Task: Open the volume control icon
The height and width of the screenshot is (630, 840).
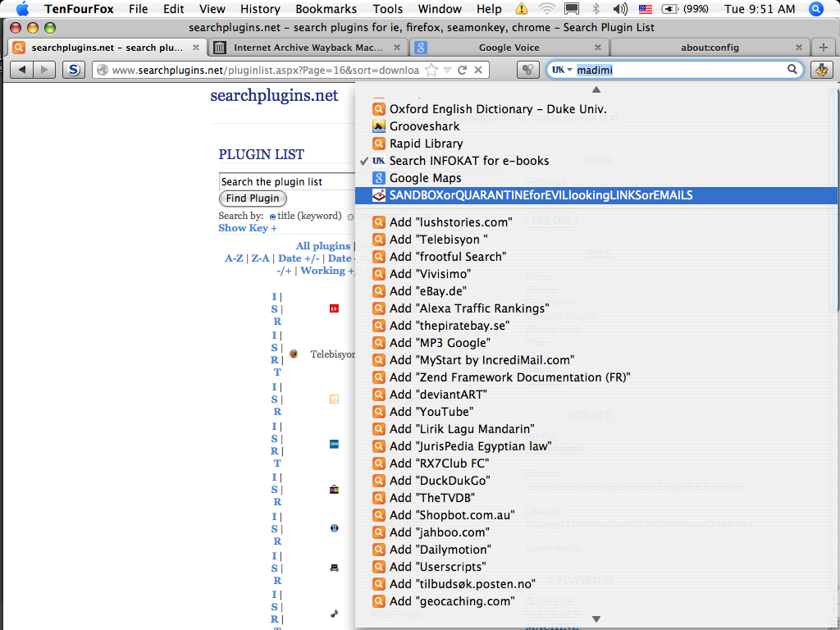Action: [x=620, y=9]
